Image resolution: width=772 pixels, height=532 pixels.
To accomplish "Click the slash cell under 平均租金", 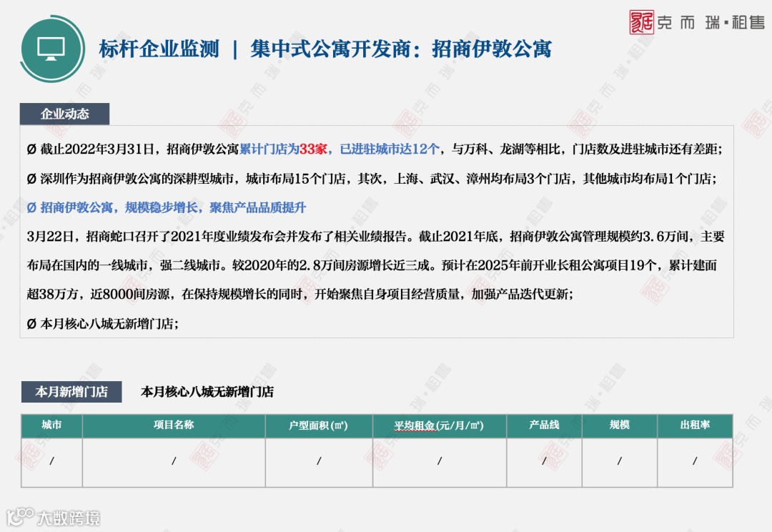I will (x=439, y=463).
